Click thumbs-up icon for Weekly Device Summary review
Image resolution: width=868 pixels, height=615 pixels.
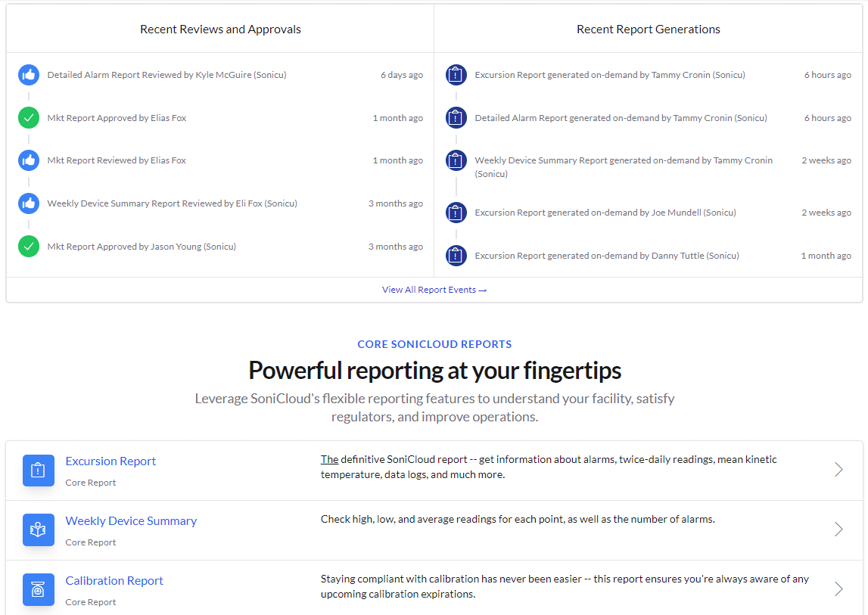pyautogui.click(x=29, y=203)
